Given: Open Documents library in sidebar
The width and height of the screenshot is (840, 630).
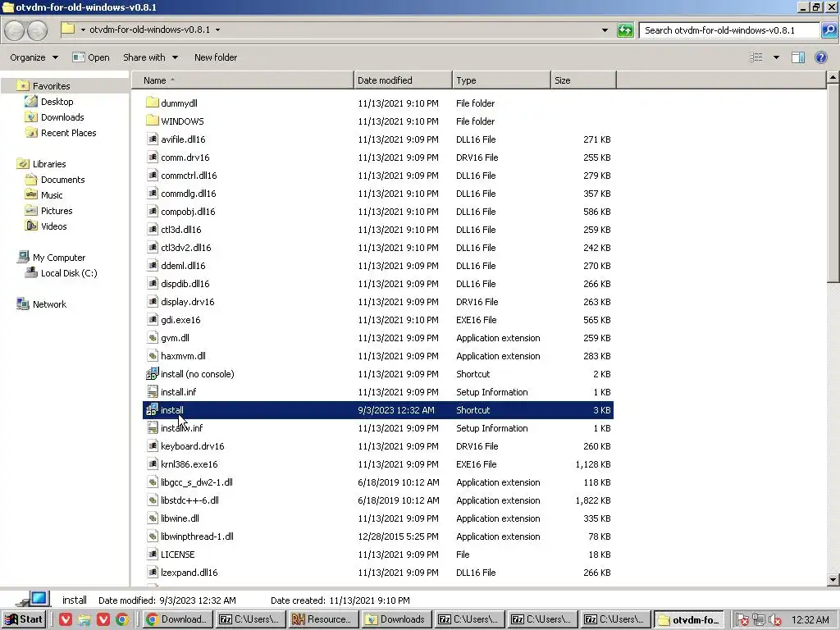Looking at the screenshot, I should 62,180.
